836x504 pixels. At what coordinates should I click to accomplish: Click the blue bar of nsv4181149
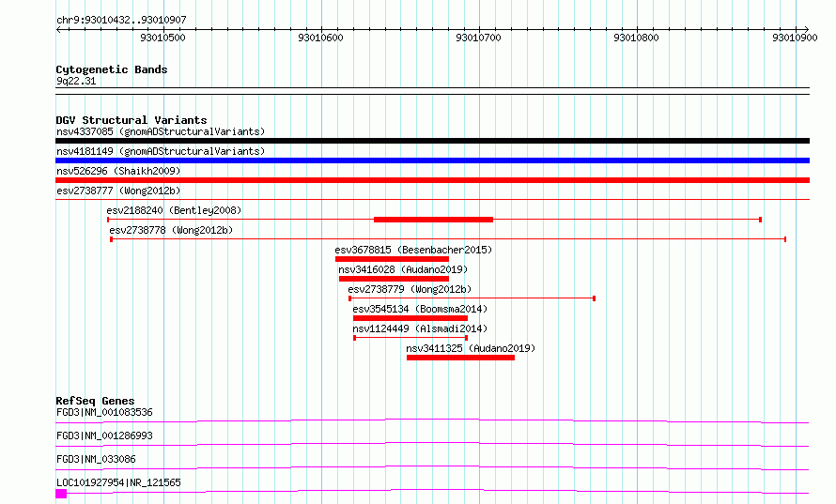tap(432, 160)
